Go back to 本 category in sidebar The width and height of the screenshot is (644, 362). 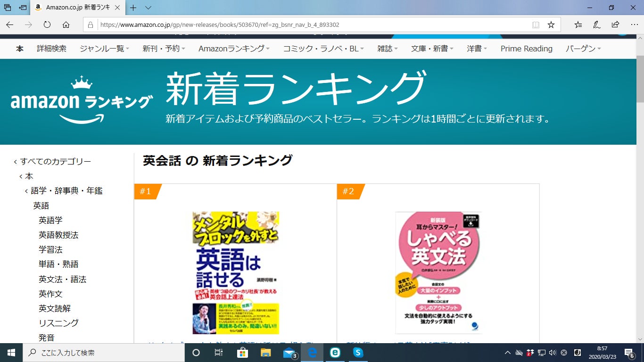[x=29, y=176]
